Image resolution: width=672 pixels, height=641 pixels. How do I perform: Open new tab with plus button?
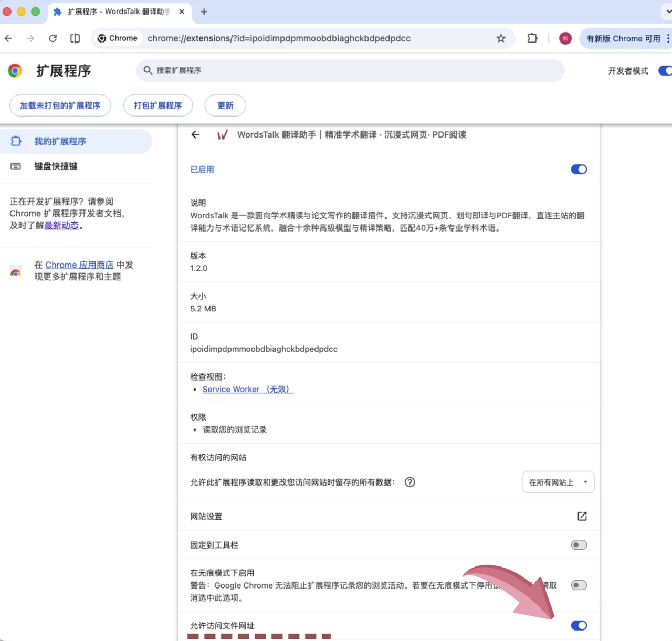click(x=204, y=12)
